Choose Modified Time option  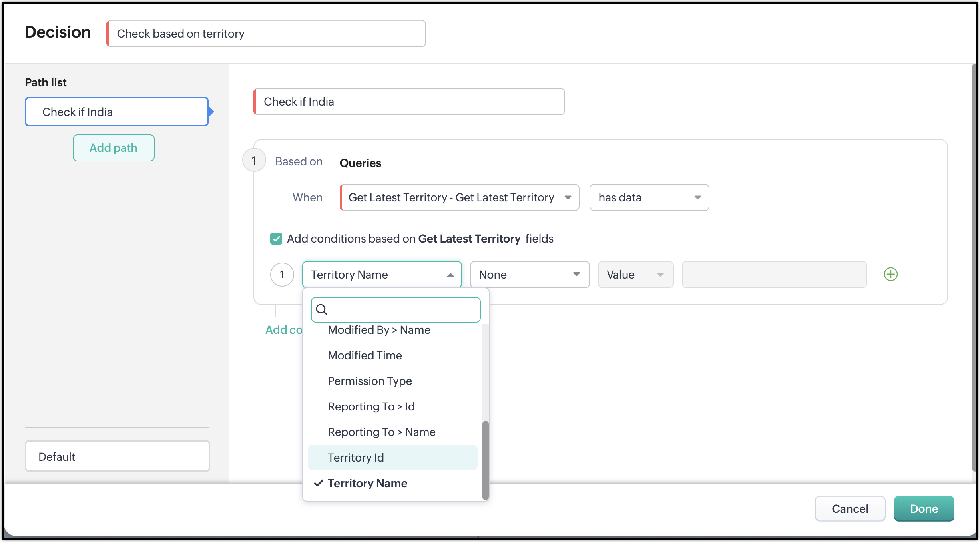[x=365, y=355]
